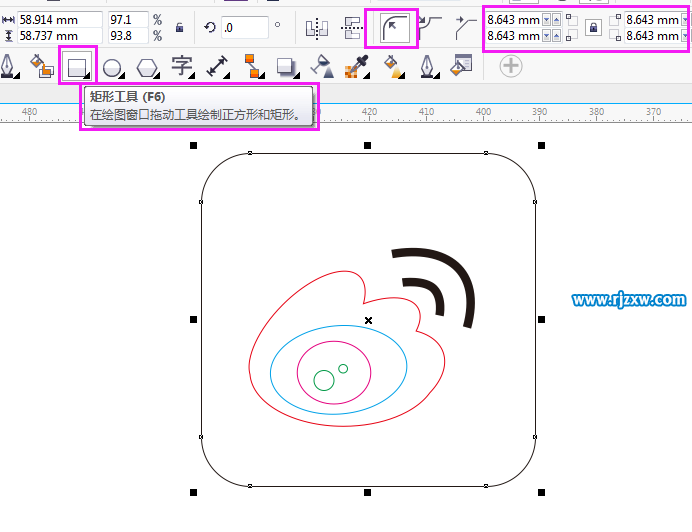
Task: Enable the Scalloped corner option
Action: tap(430, 27)
